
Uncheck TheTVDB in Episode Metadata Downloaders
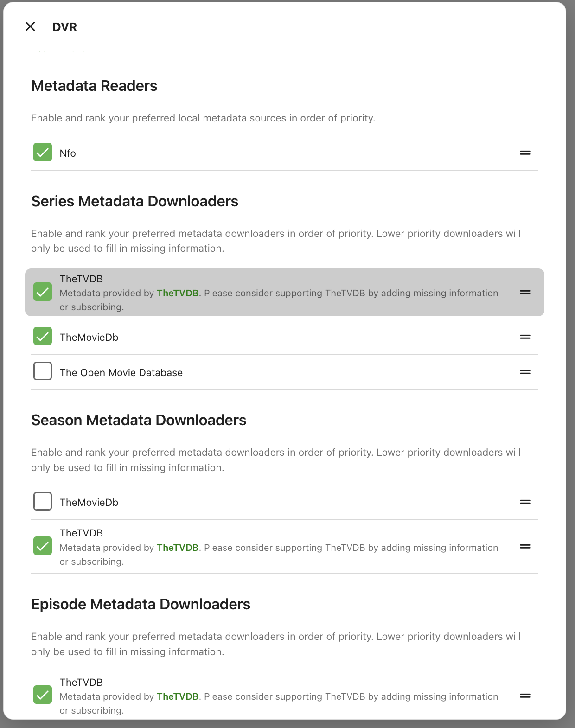click(x=43, y=695)
